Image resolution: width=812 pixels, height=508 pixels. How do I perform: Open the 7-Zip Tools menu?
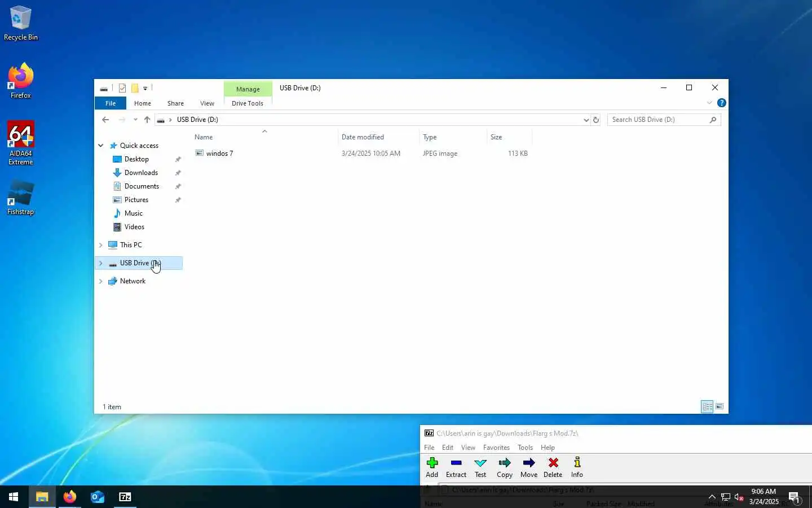[525, 448]
